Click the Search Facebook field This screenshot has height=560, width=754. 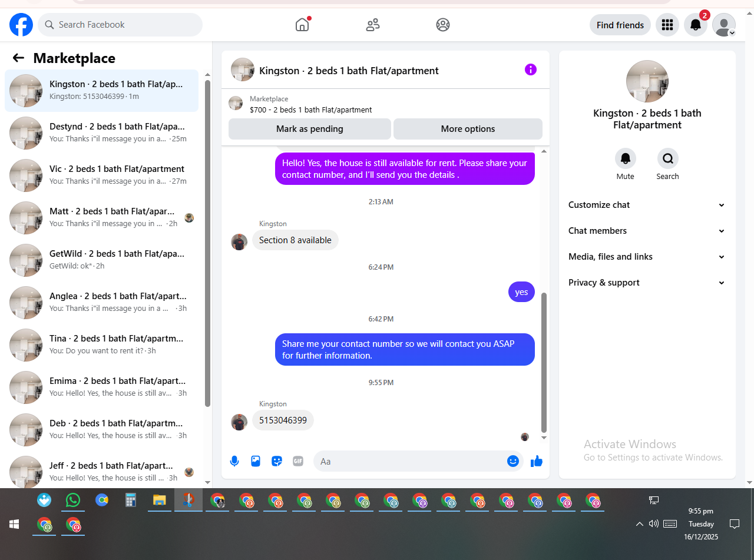(x=120, y=25)
